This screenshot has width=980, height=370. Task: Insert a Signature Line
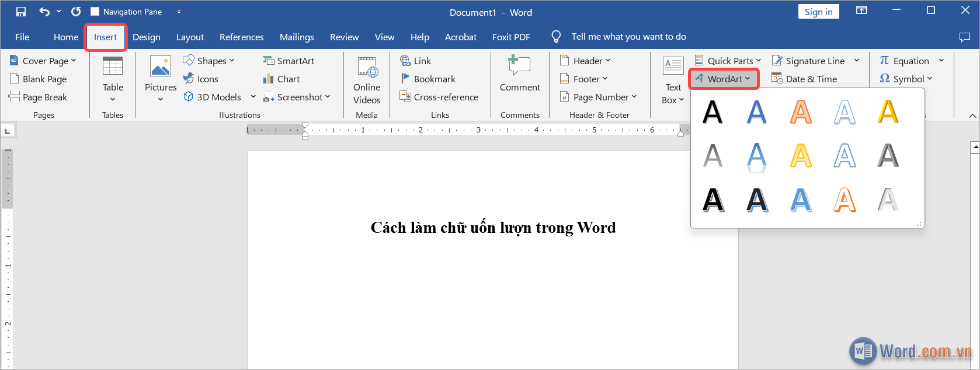[809, 61]
